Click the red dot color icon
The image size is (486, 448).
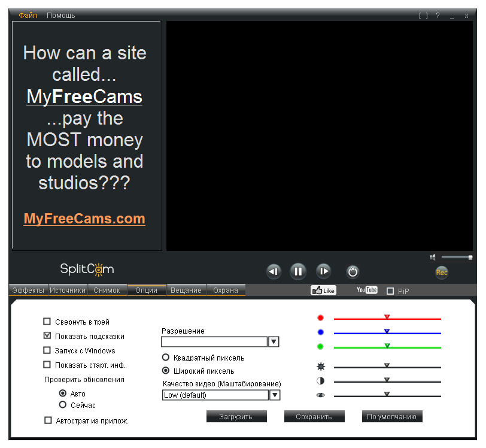(320, 317)
